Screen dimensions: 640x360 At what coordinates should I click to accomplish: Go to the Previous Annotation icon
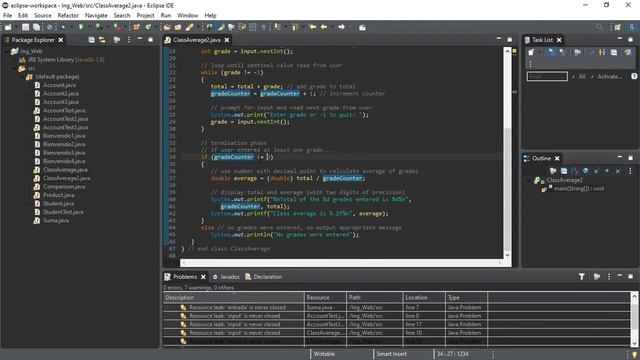pyautogui.click(x=294, y=27)
